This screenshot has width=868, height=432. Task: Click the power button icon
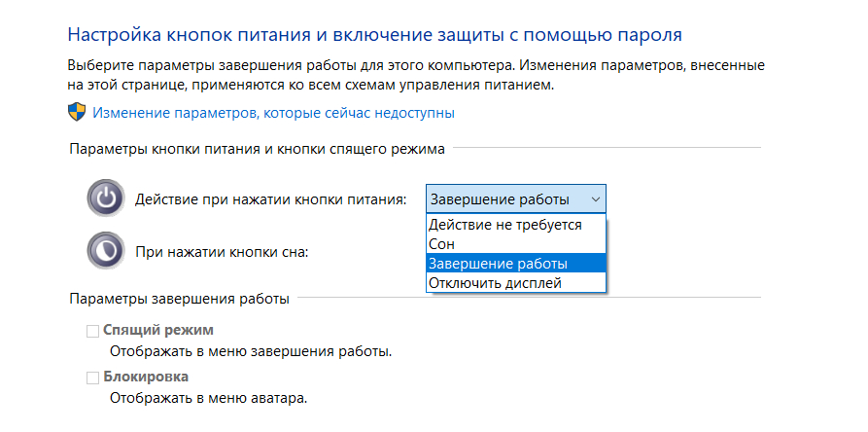click(105, 198)
